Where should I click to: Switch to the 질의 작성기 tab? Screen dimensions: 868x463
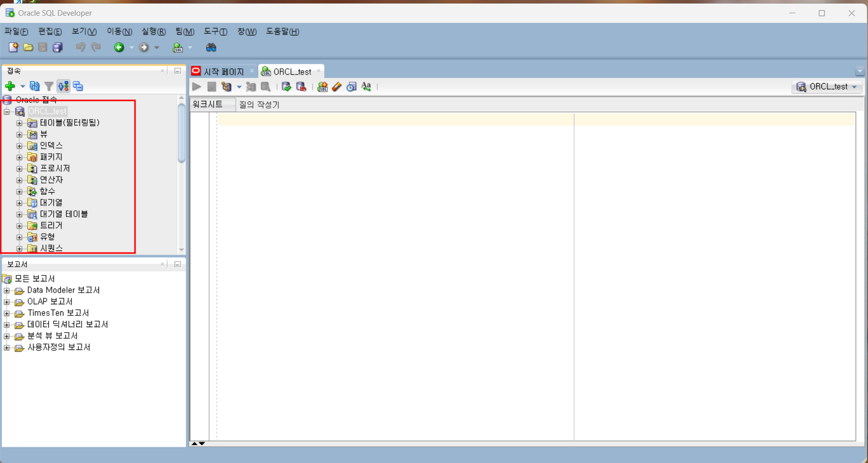pyautogui.click(x=259, y=104)
